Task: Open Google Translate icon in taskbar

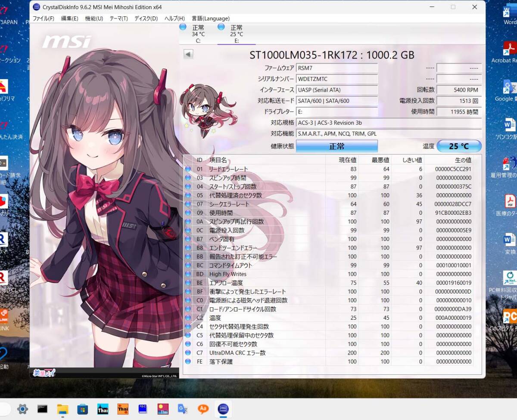Action: coord(183,409)
